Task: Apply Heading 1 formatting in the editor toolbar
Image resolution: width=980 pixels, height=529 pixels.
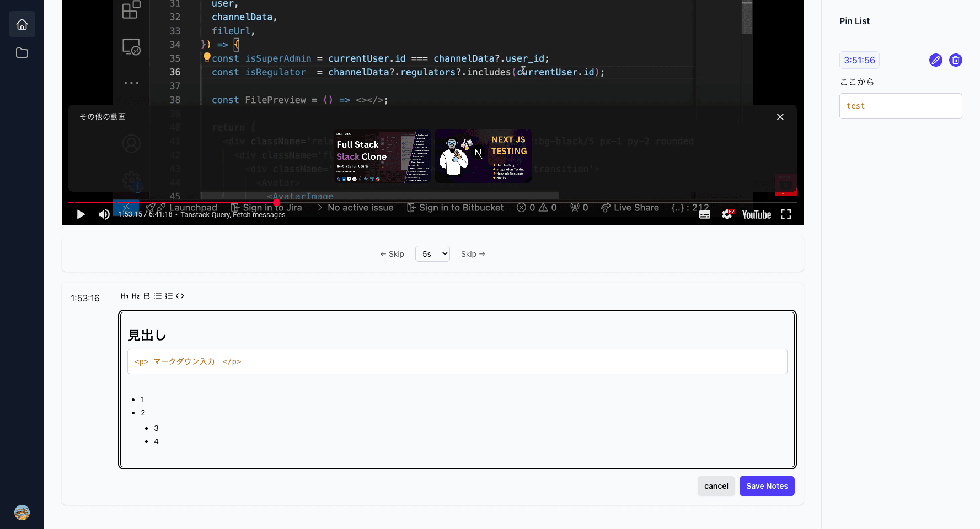Action: (125, 296)
